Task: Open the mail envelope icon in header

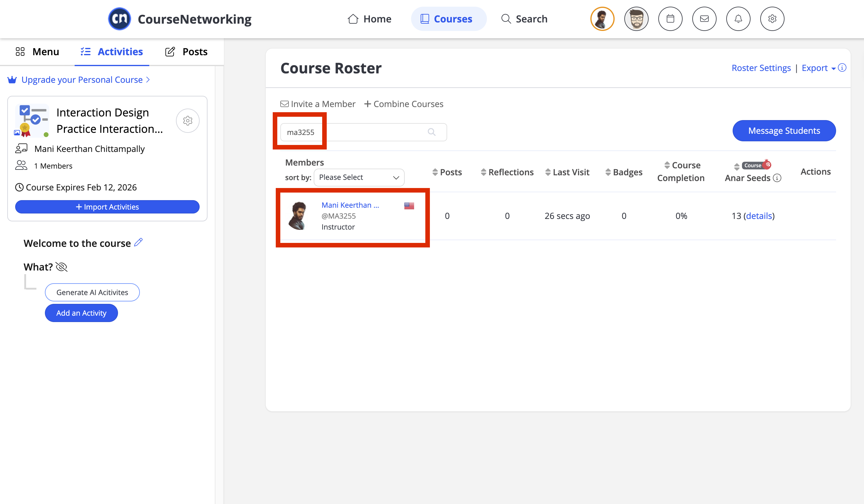Action: (x=704, y=19)
